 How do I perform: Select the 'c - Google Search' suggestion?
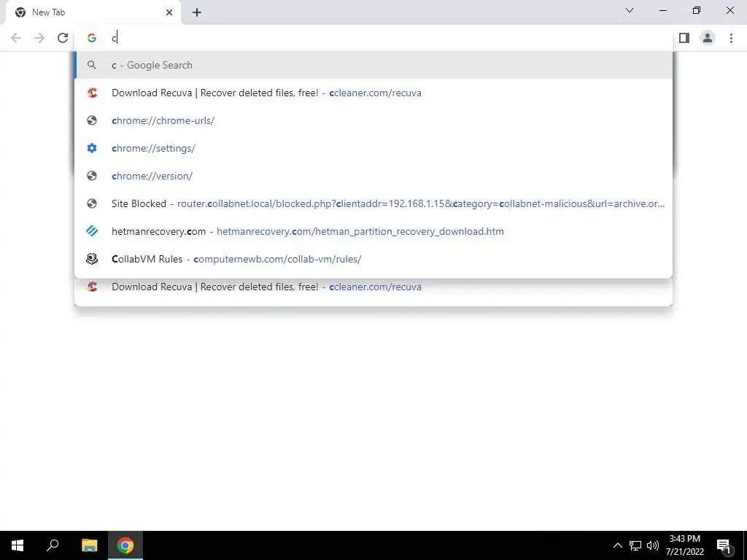pos(373,65)
